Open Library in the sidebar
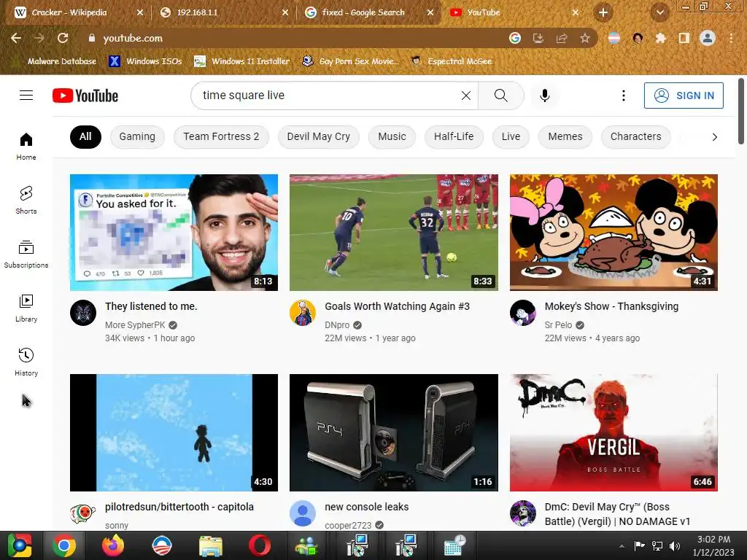The height and width of the screenshot is (560, 747). [x=26, y=308]
